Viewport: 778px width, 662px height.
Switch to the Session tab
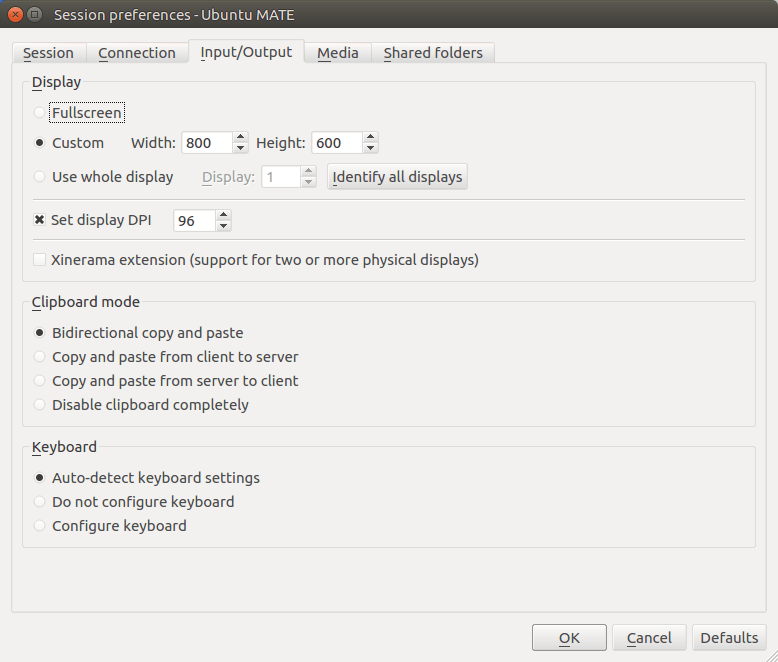pyautogui.click(x=49, y=53)
